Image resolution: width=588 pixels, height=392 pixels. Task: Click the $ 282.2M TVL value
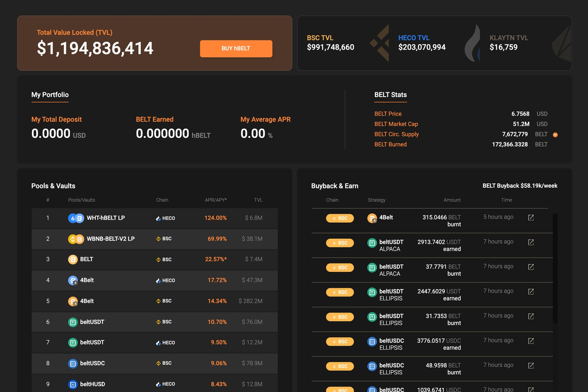coord(251,301)
